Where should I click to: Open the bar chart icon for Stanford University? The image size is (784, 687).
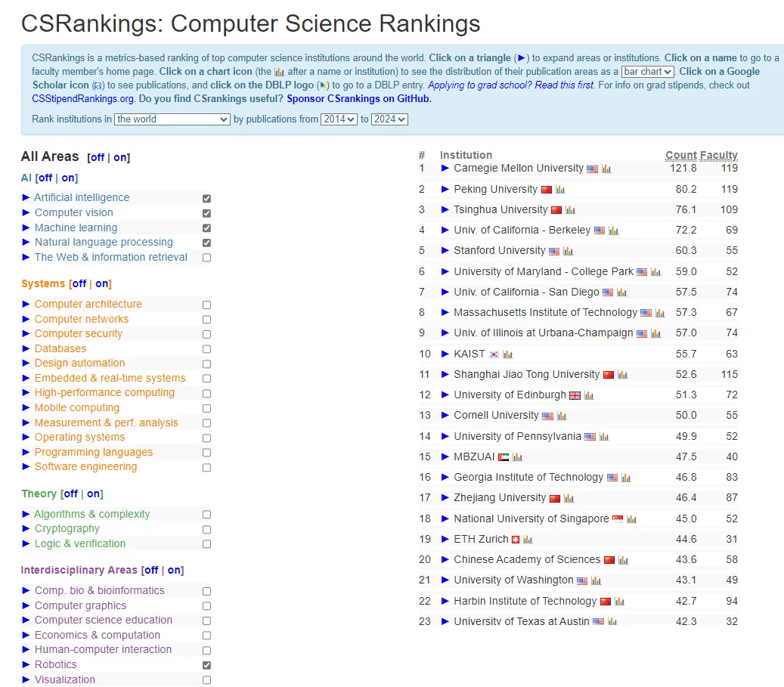pos(568,252)
